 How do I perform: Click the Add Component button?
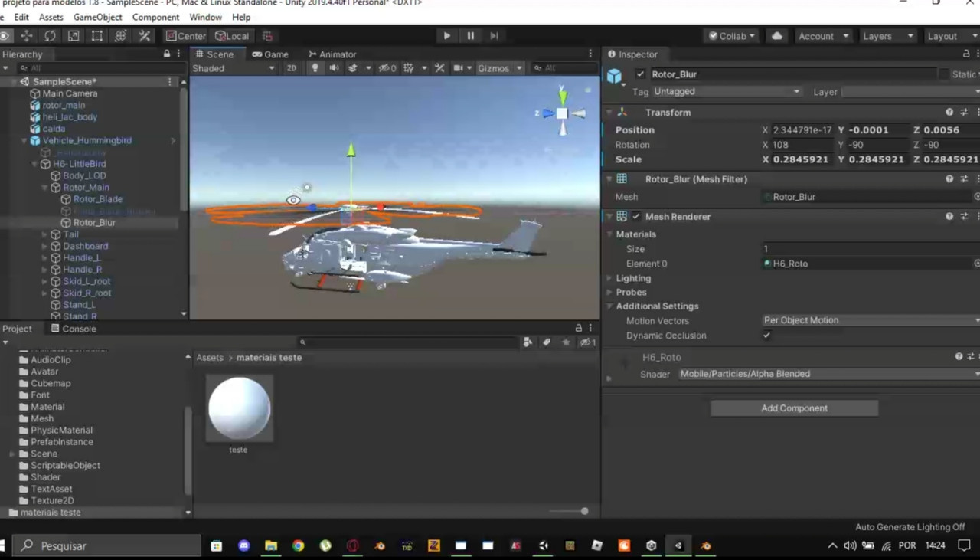point(794,408)
